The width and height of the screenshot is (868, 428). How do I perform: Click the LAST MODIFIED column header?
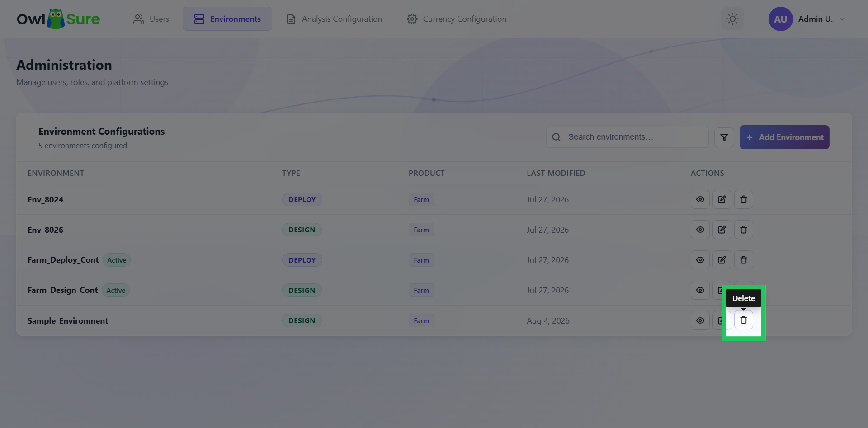click(x=556, y=173)
